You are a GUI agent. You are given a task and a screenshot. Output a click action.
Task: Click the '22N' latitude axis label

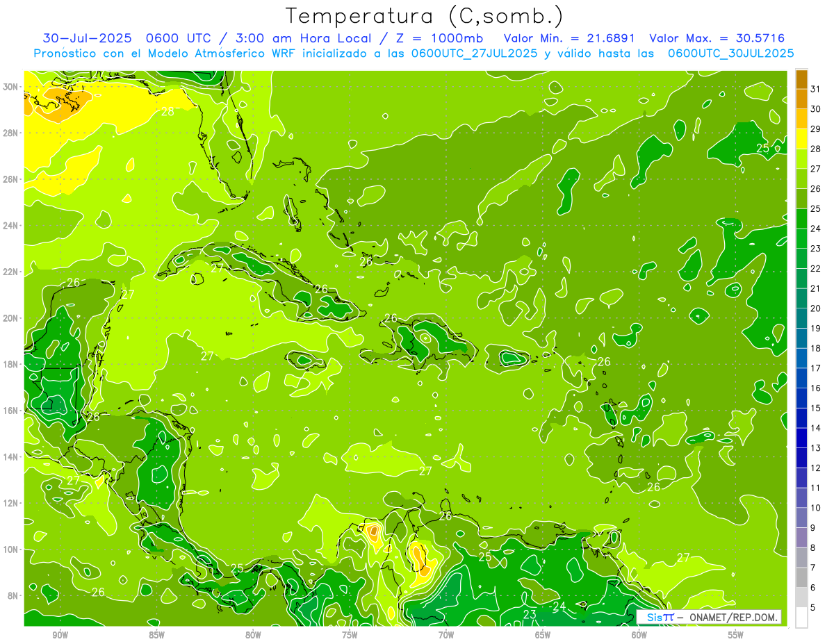point(12,272)
